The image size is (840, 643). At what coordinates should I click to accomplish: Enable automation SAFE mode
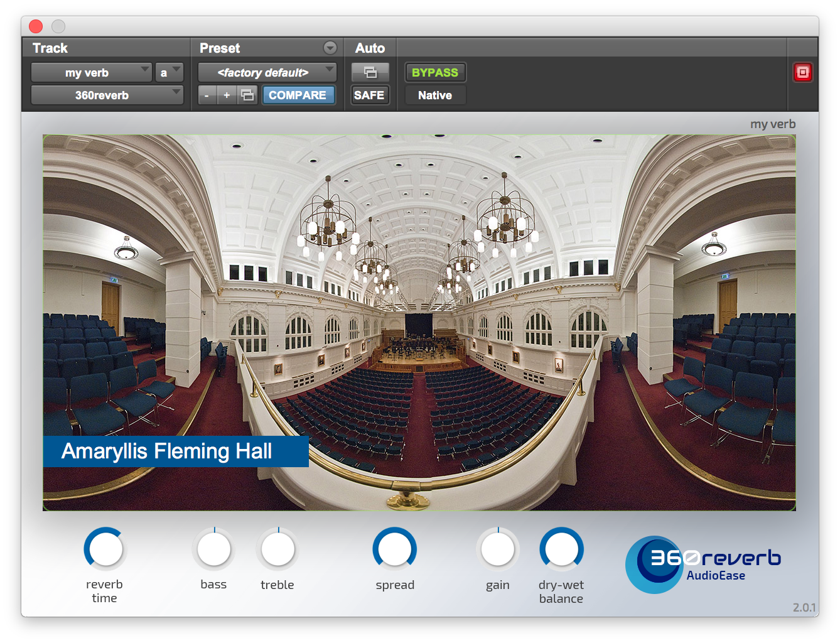(369, 95)
